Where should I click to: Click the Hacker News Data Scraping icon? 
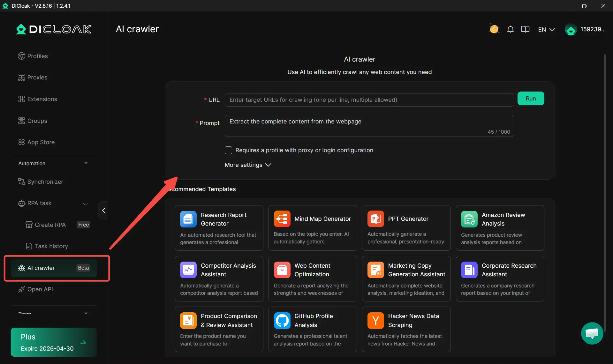[375, 320]
